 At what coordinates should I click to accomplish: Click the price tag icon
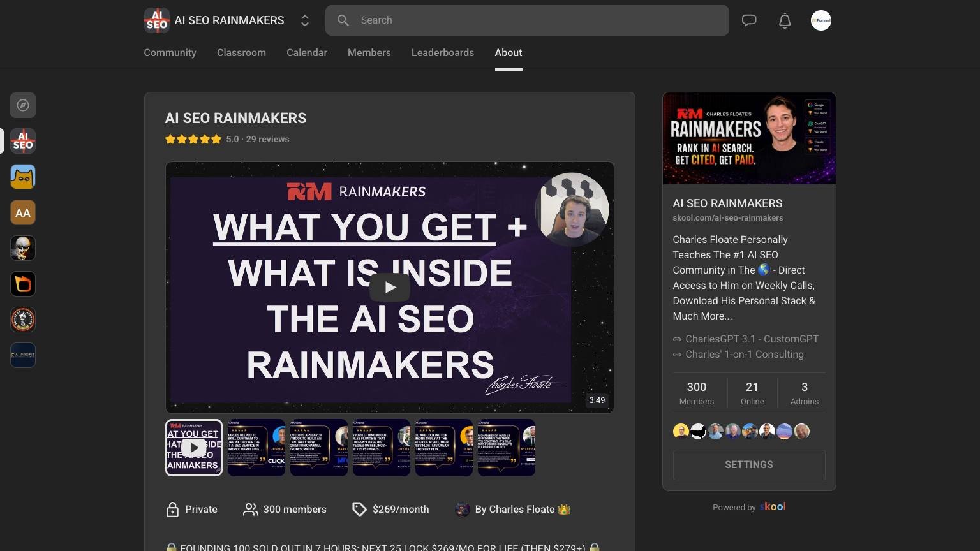coord(359,509)
